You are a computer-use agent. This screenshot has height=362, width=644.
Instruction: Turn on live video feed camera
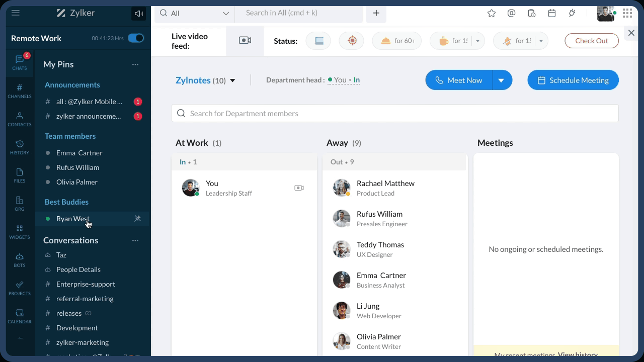coord(245,41)
